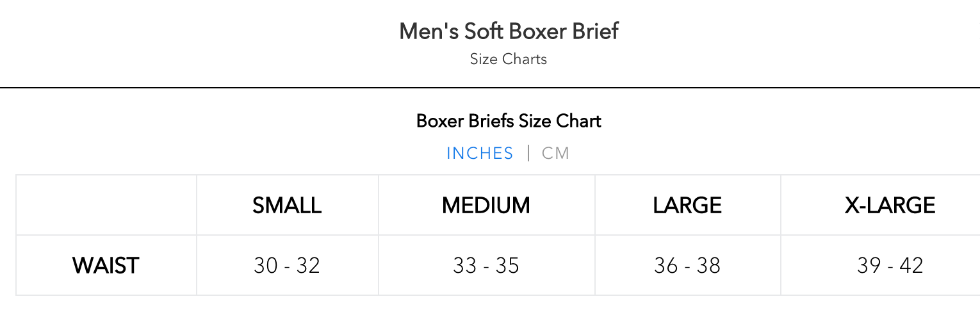980x333 pixels.
Task: Click the empty top-left table cell
Action: click(x=106, y=206)
